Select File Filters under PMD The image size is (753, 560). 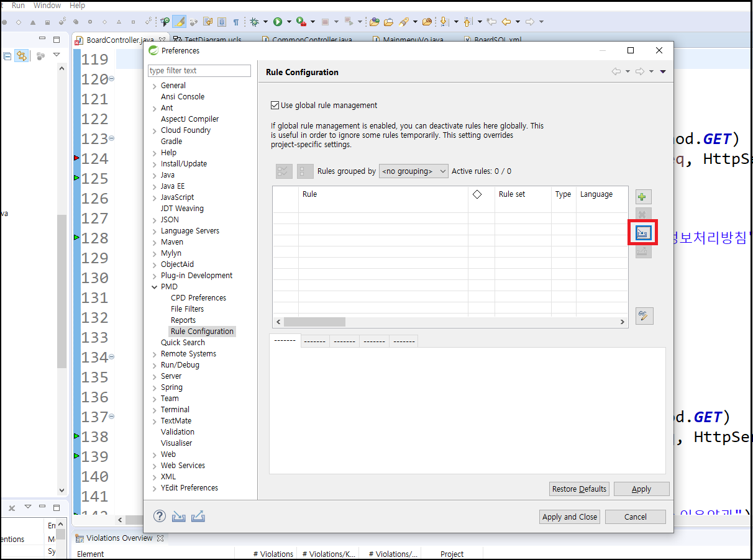pyautogui.click(x=187, y=309)
